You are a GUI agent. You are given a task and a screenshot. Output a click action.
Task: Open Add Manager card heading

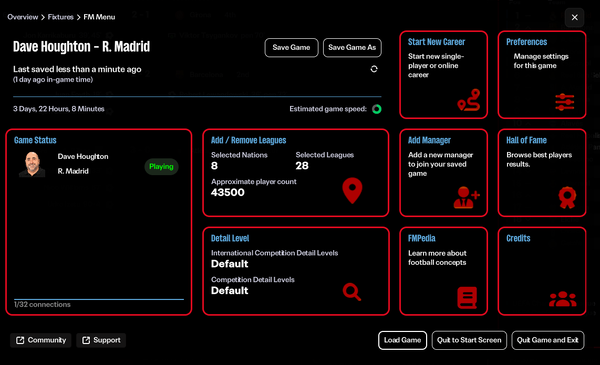[x=429, y=140]
